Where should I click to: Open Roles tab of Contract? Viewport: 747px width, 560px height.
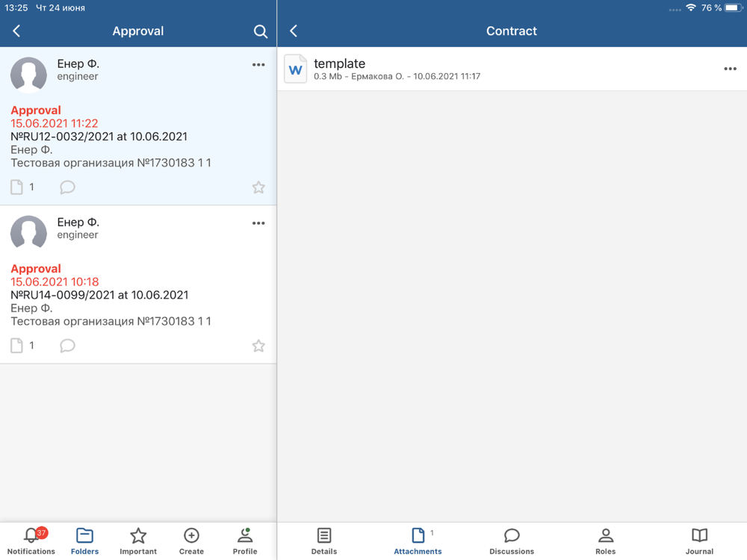coord(606,541)
